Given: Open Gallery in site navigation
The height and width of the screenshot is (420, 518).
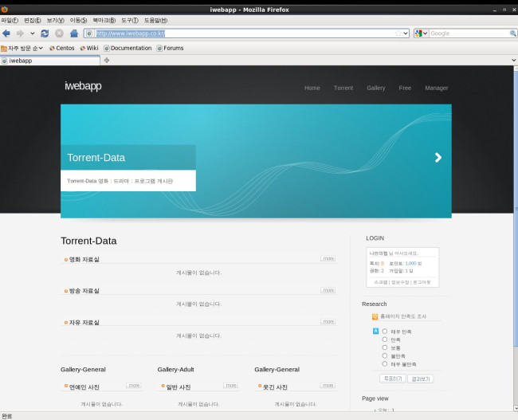Looking at the screenshot, I should (376, 88).
